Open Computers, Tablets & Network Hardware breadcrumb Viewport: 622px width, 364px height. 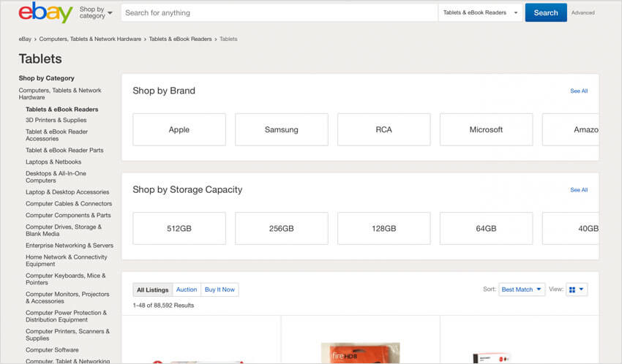(90, 39)
